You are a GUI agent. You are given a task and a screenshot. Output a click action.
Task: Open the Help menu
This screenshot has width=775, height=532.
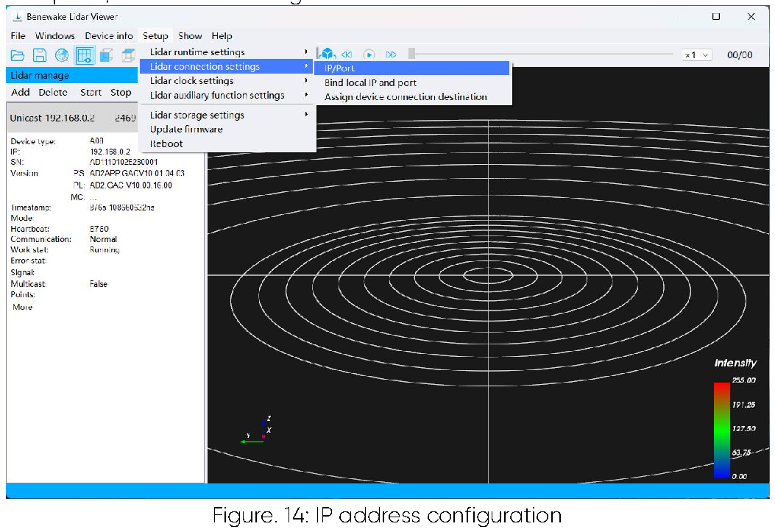(222, 36)
